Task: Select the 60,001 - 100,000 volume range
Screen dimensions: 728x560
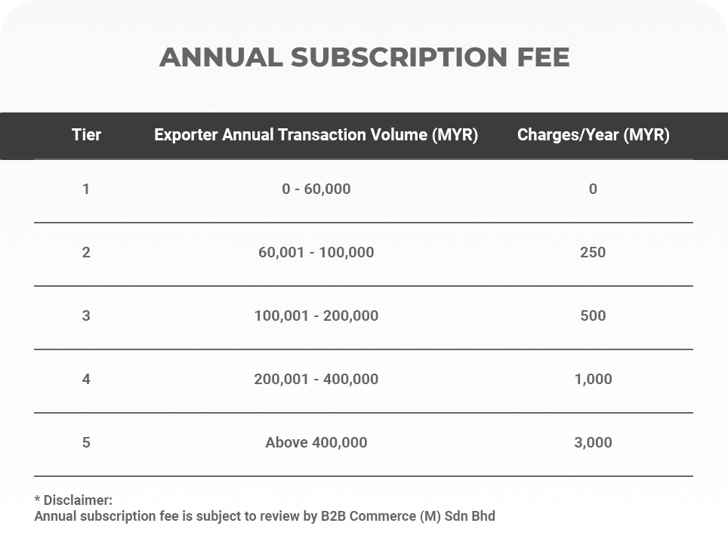Action: [316, 253]
